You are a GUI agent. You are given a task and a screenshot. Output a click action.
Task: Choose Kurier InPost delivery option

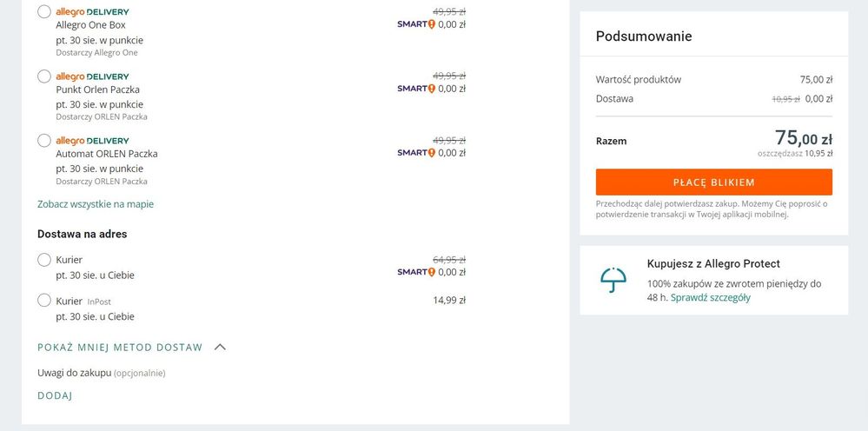[44, 301]
